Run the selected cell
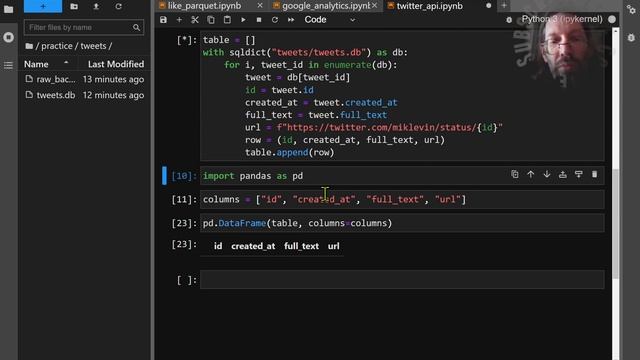640x360 pixels. click(x=243, y=20)
